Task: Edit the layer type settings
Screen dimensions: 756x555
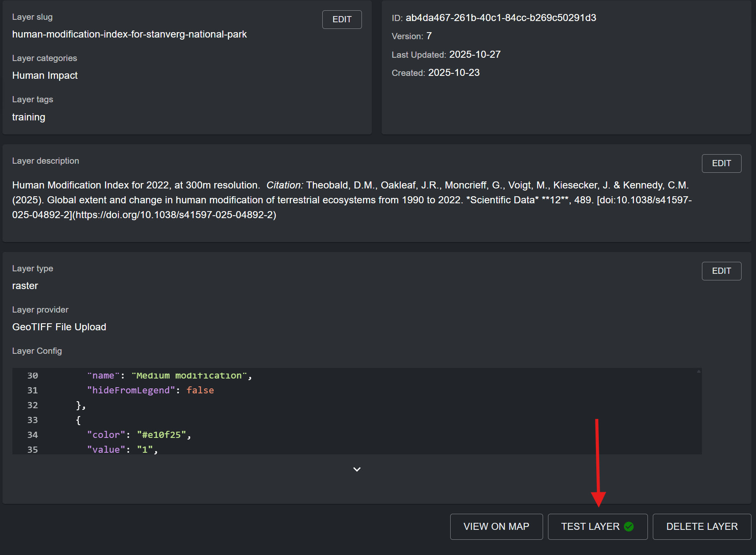Action: 721,271
